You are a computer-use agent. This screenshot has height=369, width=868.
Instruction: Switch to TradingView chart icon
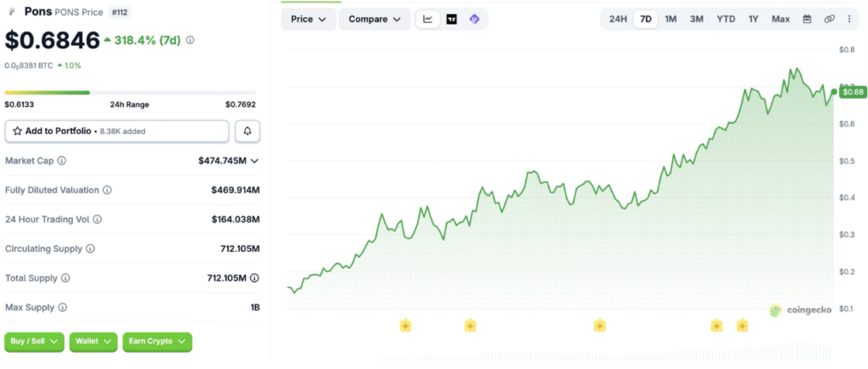tap(452, 20)
